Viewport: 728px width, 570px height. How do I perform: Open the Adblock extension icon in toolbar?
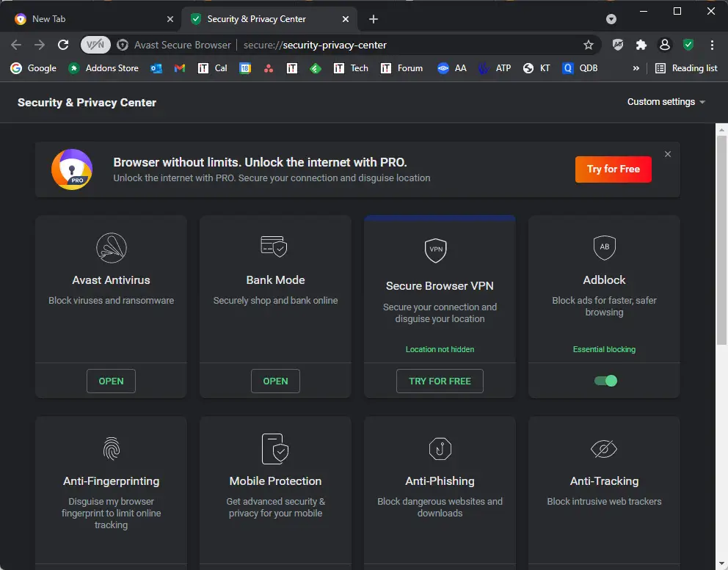(x=617, y=45)
